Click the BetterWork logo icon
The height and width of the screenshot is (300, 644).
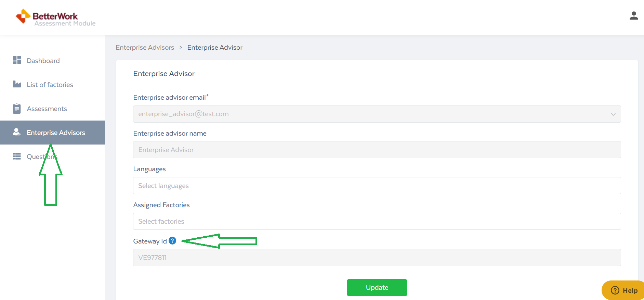tap(23, 16)
